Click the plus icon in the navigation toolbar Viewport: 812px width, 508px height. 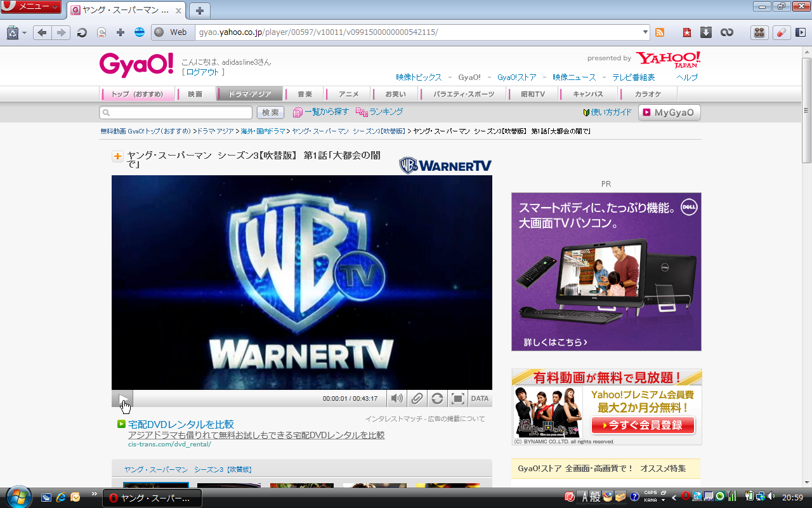pos(121,32)
